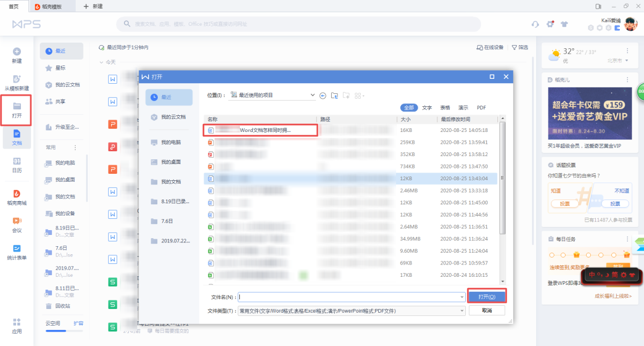Open 共享 in the main window navigation

pos(61,101)
